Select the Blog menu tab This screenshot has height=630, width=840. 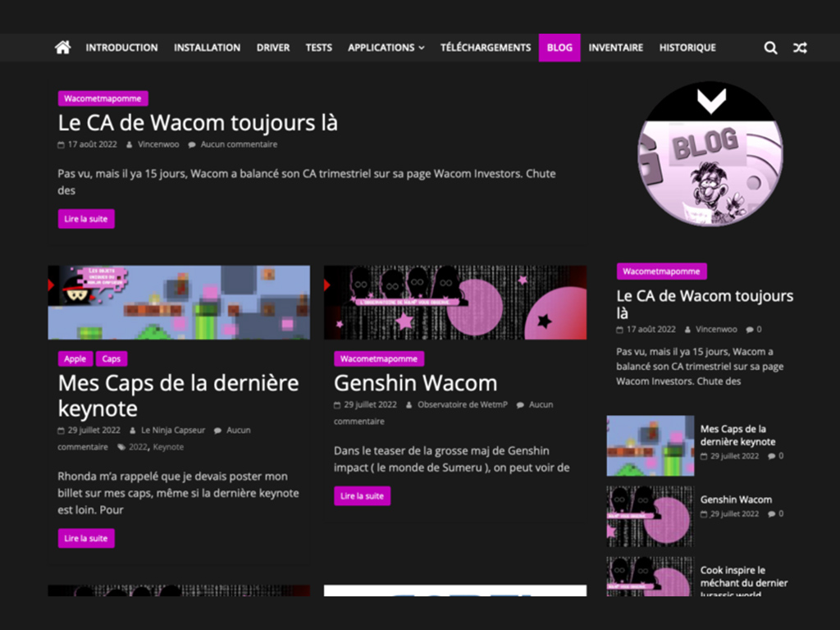[x=559, y=48]
